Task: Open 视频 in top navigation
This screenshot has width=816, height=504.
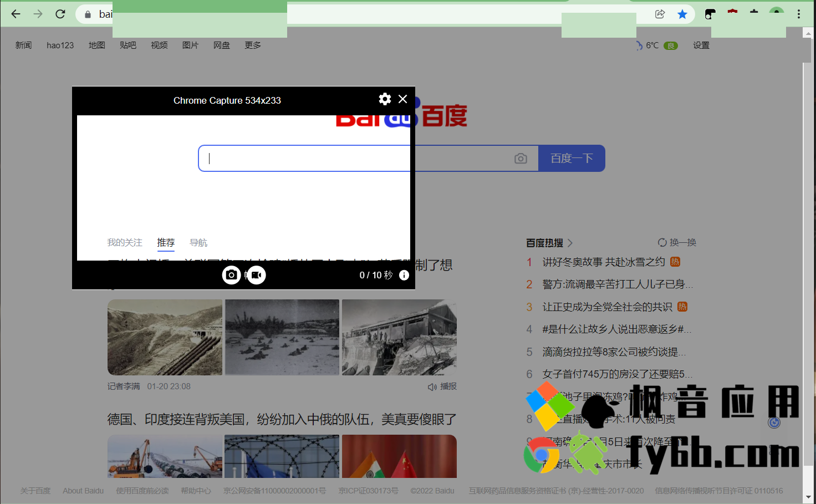Action: (x=159, y=45)
